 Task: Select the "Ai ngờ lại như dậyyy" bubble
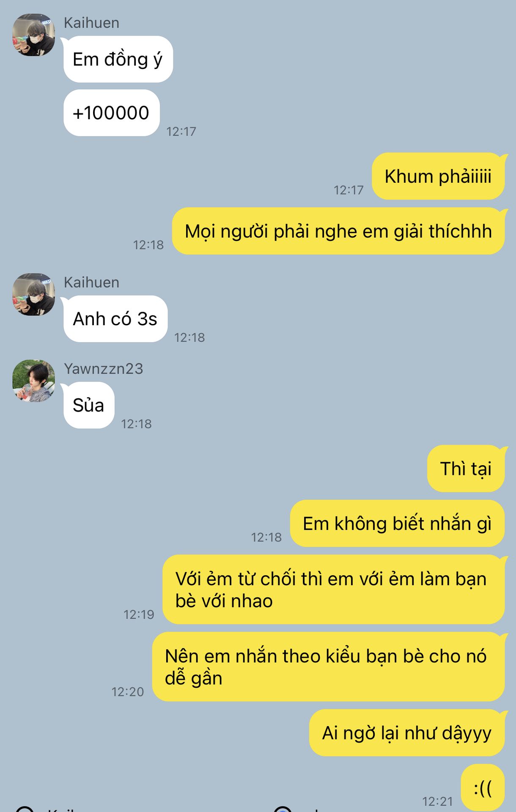point(407,733)
